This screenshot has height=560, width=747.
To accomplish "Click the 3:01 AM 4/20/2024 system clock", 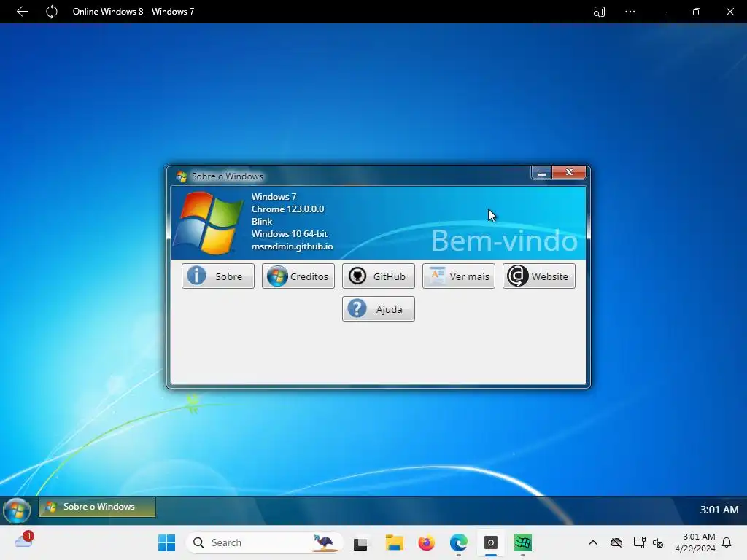I will [695, 542].
